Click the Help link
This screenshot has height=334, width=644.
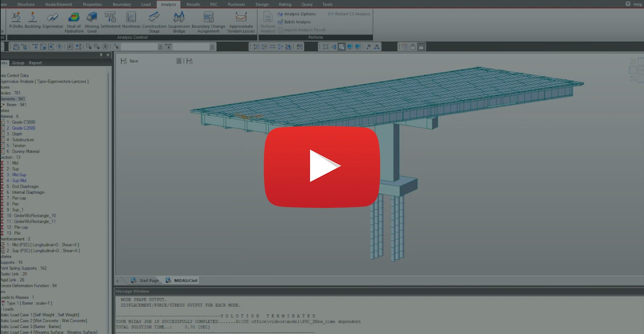[x=638, y=4]
